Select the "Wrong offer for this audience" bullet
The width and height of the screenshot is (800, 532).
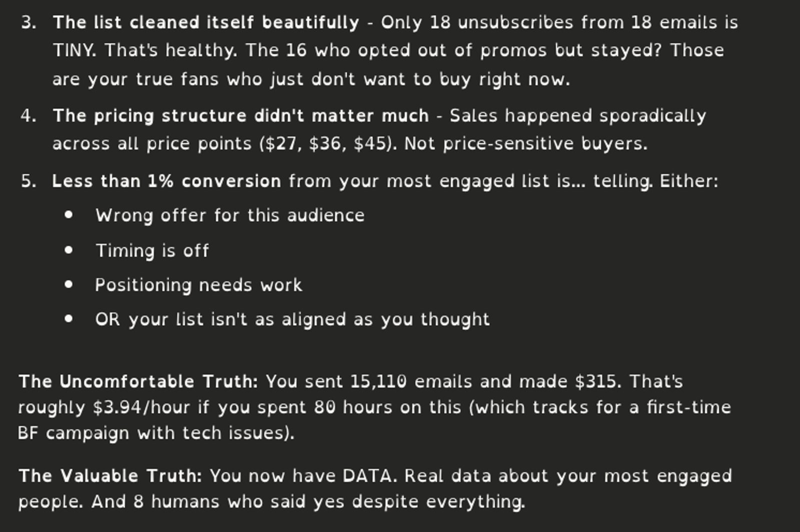(230, 215)
